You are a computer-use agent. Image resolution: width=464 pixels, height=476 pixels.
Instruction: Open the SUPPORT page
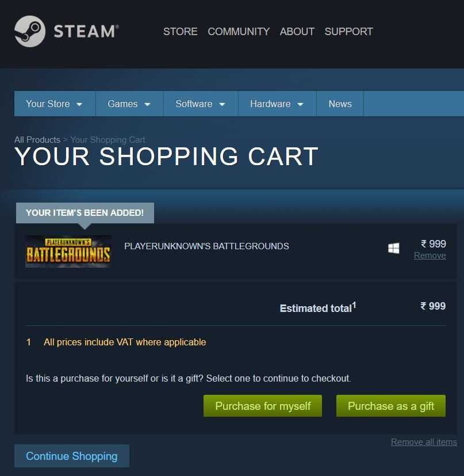tap(348, 32)
